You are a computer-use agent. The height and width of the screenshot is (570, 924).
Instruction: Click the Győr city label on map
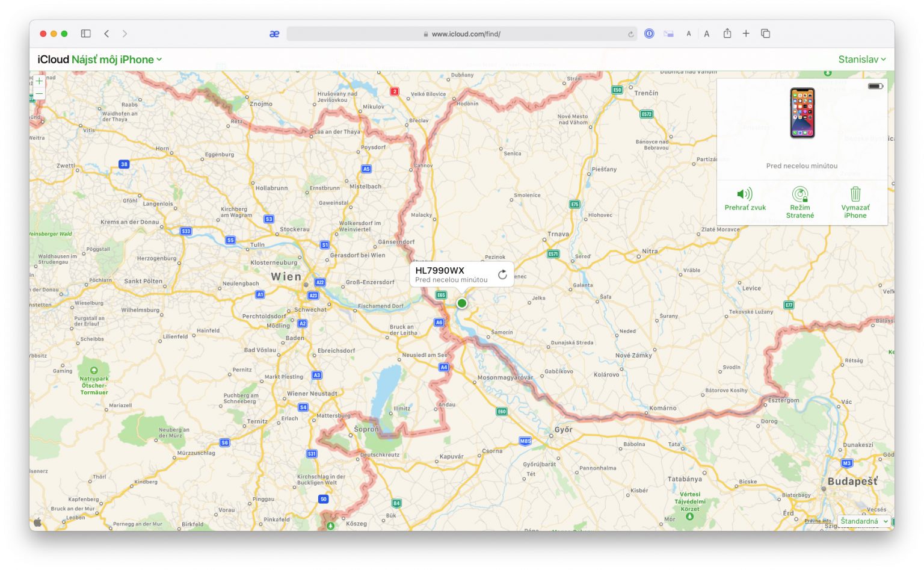click(564, 430)
